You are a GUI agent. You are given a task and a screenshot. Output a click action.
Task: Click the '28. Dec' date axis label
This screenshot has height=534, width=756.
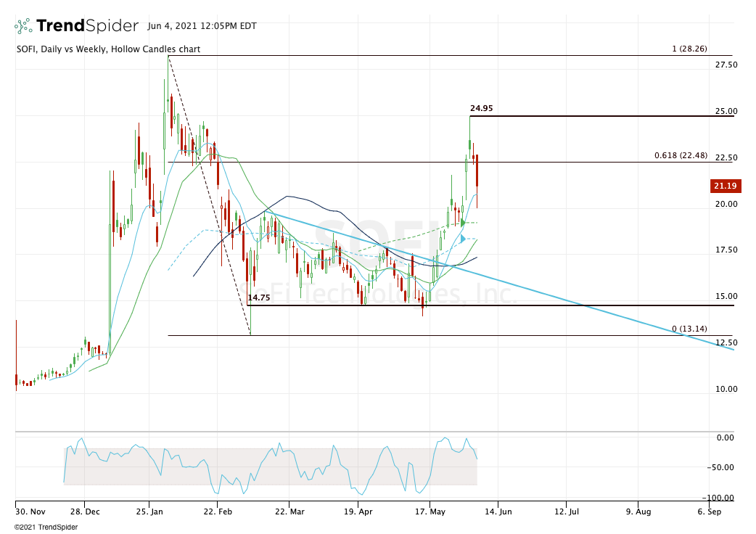(x=85, y=512)
